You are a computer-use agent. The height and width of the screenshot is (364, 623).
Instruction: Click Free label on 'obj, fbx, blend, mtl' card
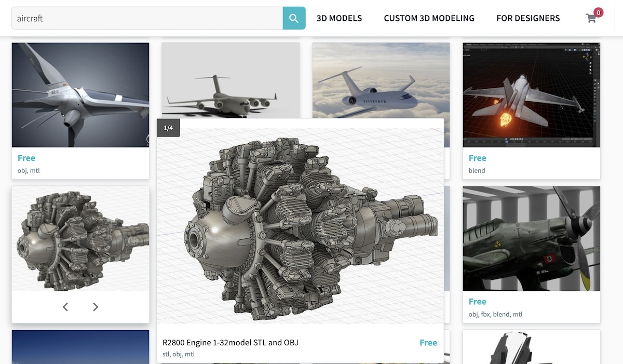click(x=478, y=302)
